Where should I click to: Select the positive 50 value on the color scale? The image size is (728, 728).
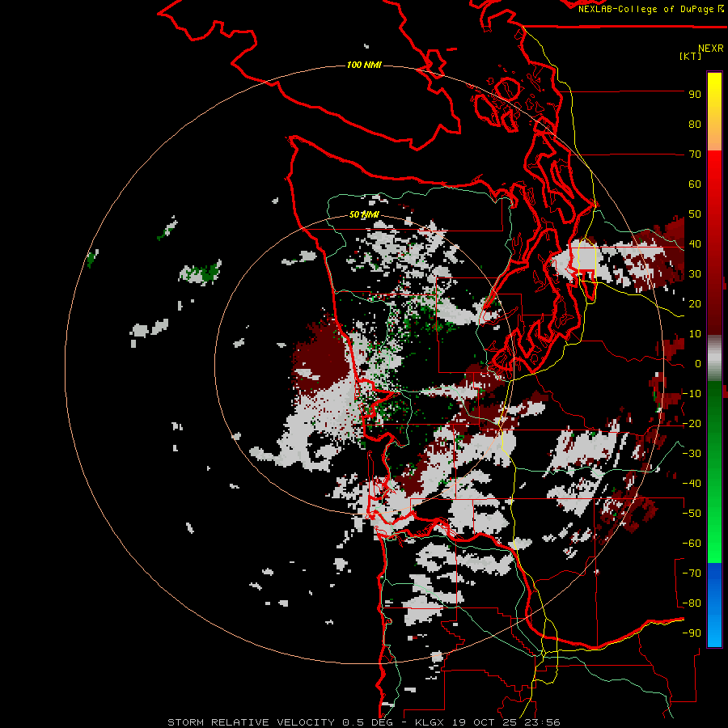695,214
